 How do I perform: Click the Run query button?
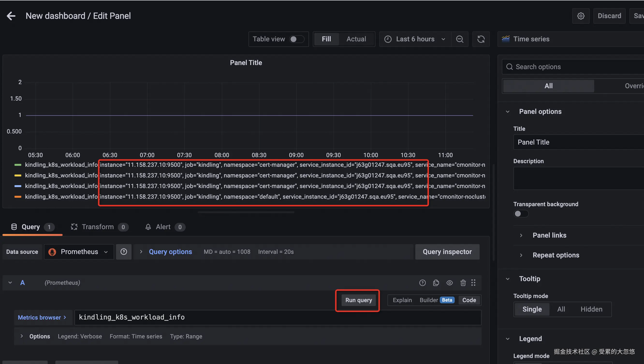[x=359, y=300]
